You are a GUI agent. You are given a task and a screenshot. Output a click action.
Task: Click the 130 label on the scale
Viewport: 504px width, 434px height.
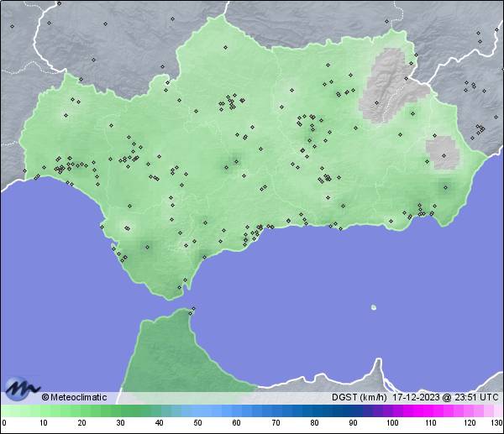[496, 423]
